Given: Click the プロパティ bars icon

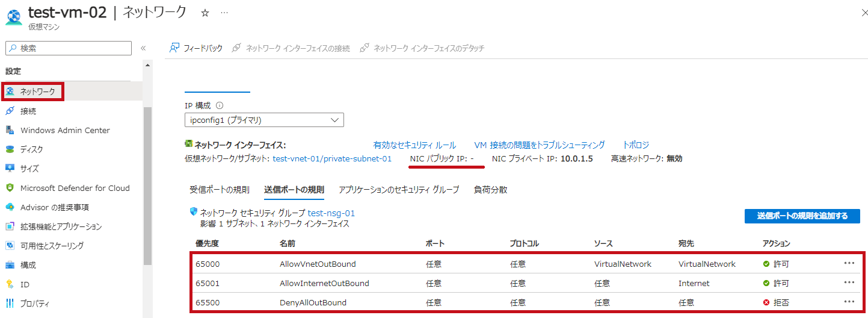Looking at the screenshot, I should 10,304.
